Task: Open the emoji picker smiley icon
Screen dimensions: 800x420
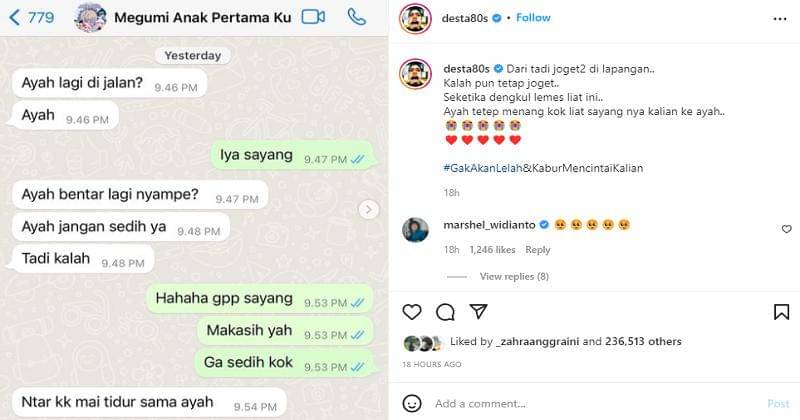Action: 412,403
